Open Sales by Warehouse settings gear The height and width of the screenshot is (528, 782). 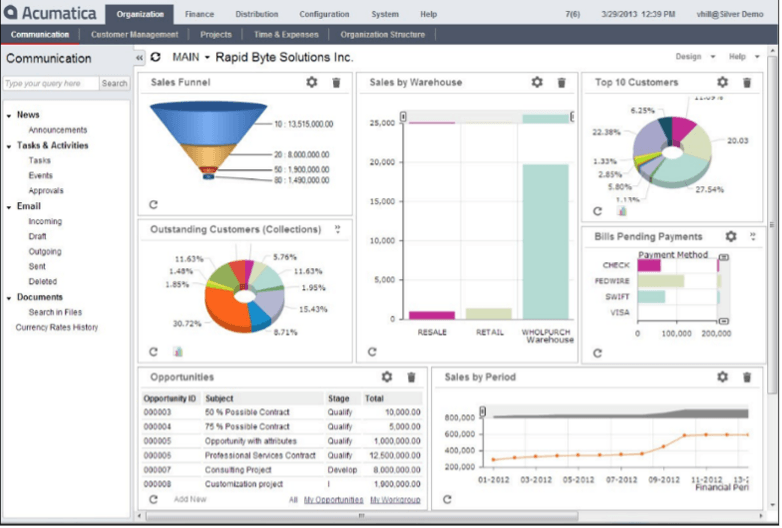tap(537, 82)
